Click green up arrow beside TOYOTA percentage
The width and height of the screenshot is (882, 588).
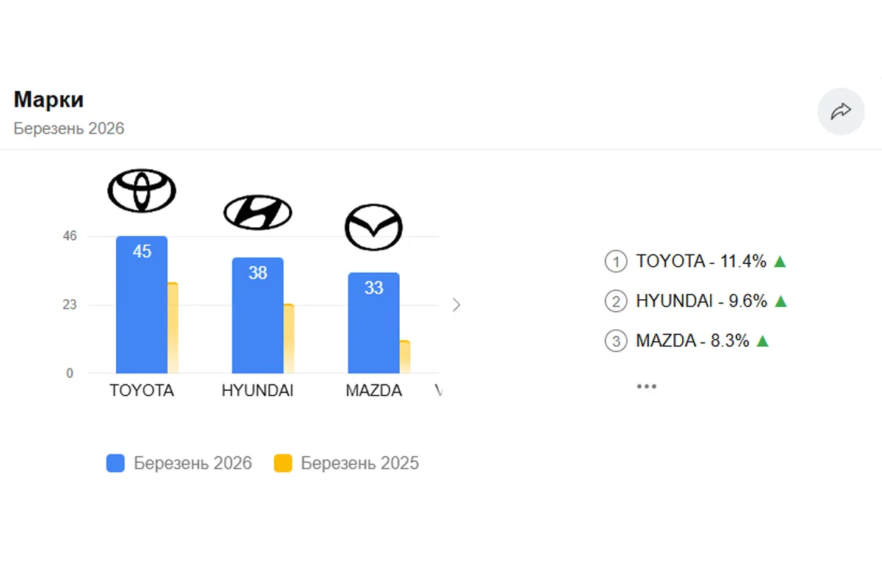pos(780,261)
